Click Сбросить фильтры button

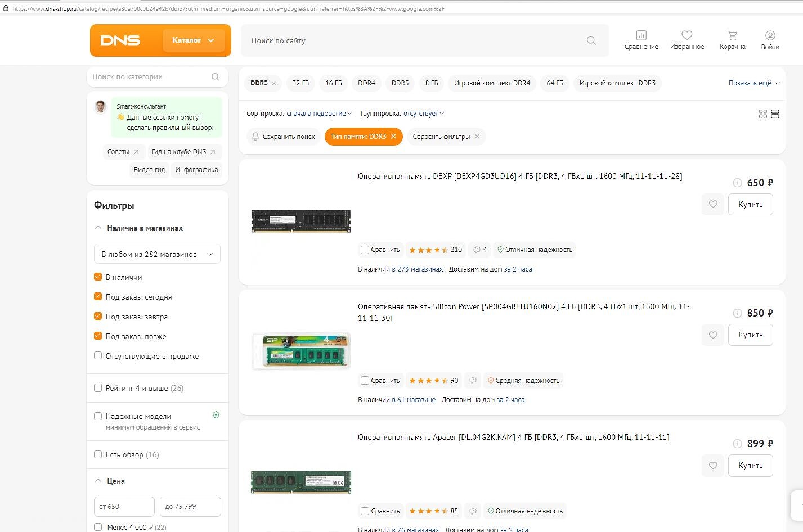coord(446,137)
